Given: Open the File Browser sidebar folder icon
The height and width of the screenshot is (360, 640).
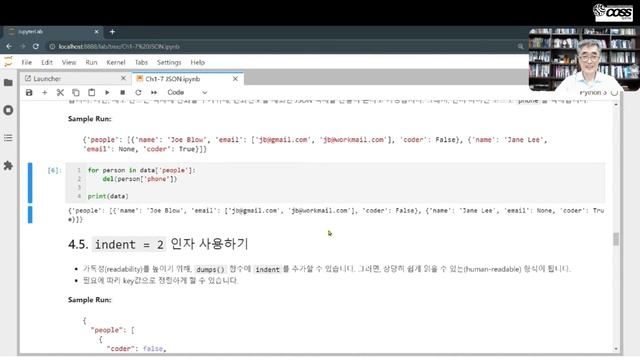Looking at the screenshot, I should 8,83.
